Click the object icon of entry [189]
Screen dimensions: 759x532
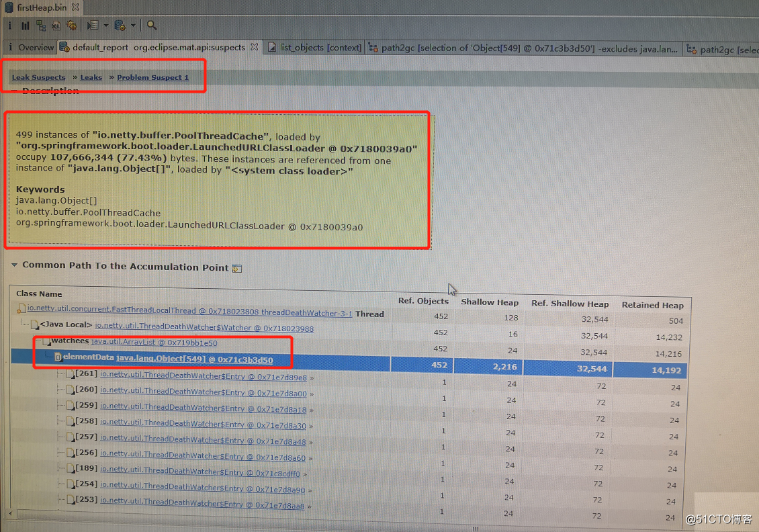(71, 469)
